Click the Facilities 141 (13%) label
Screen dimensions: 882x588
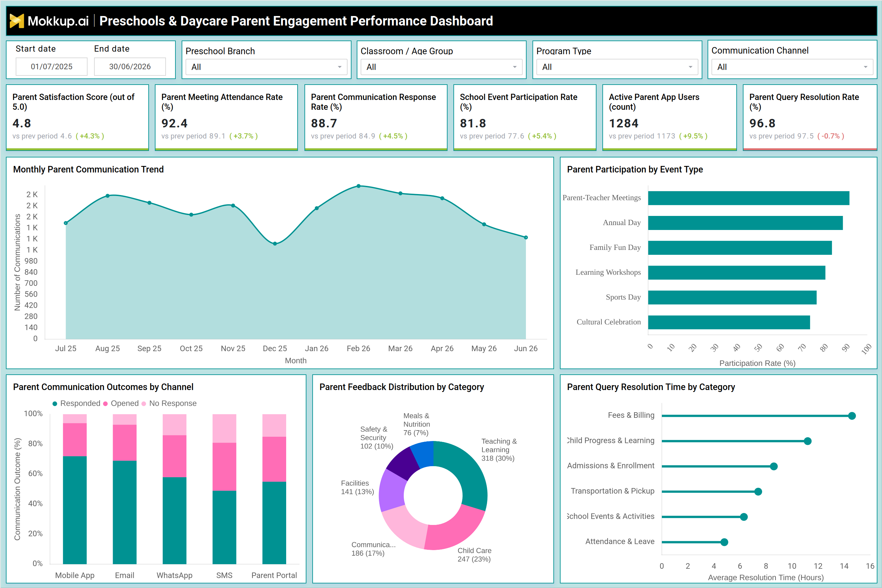(x=357, y=487)
